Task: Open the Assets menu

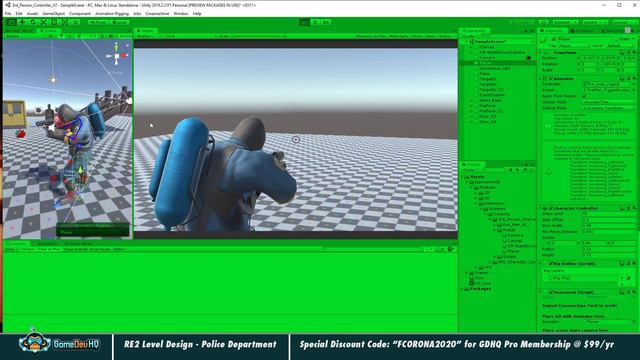Action: pyautogui.click(x=32, y=13)
